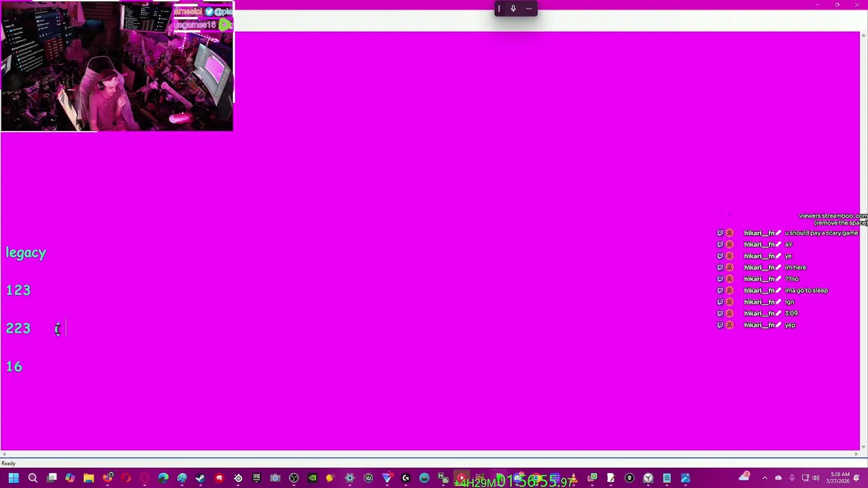Open the Windows Start menu
868x488 pixels.
tap(14, 479)
